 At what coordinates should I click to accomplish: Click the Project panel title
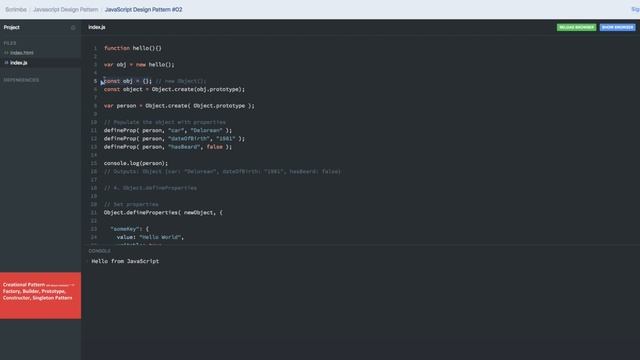11,27
